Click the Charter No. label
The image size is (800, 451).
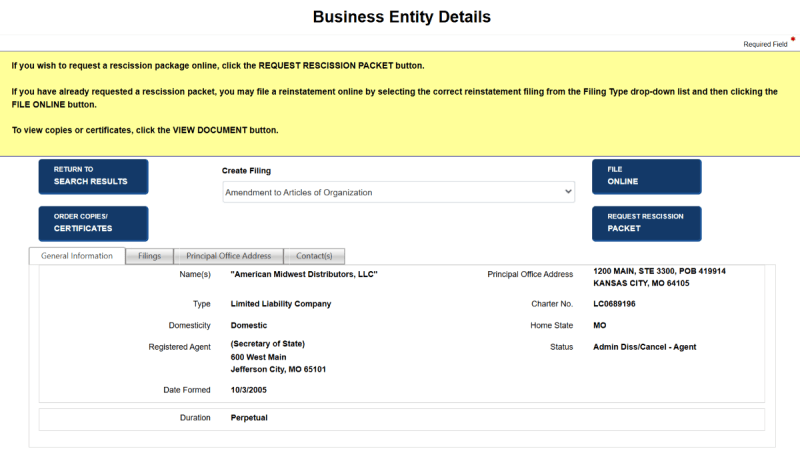click(x=552, y=304)
